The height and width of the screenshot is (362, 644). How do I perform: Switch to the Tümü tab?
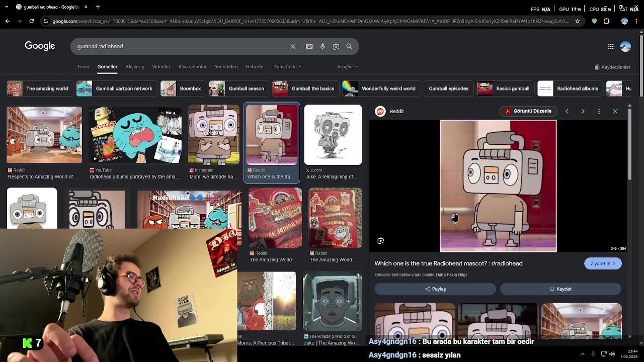(83, 66)
